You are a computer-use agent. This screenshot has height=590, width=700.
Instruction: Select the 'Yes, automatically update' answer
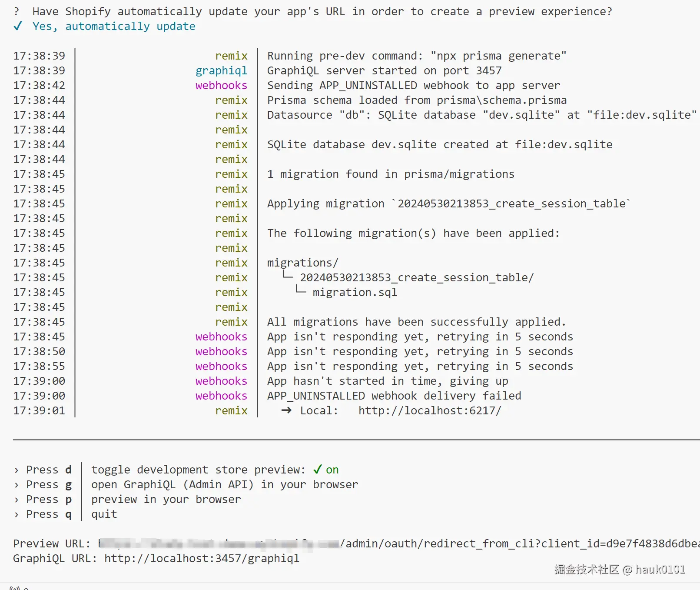click(114, 26)
